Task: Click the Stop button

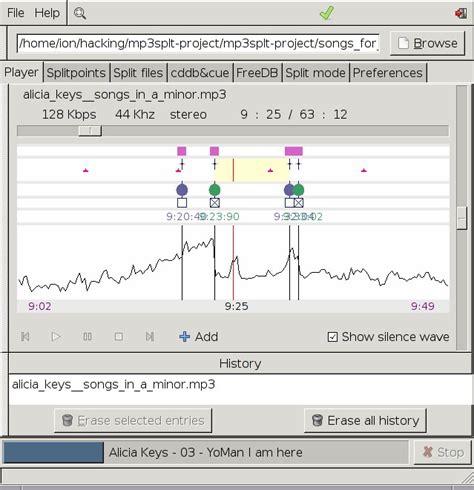Action: 443,452
